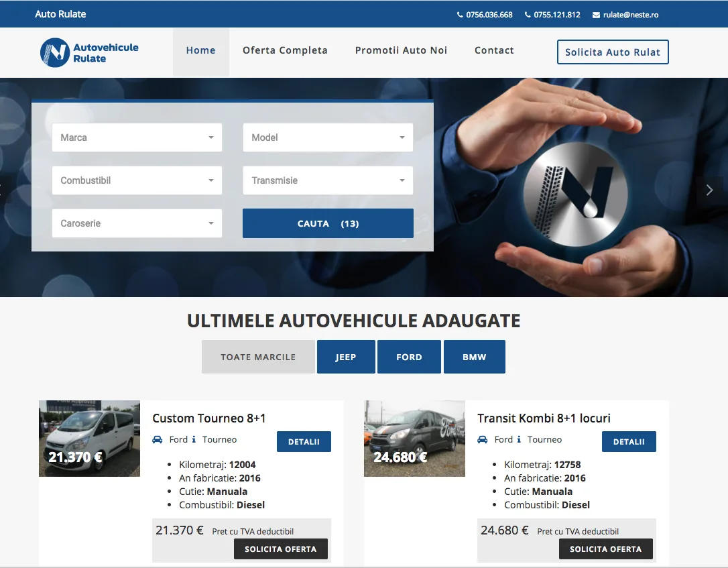This screenshot has height=568, width=728.
Task: Click the right carousel arrow
Action: coord(710,190)
